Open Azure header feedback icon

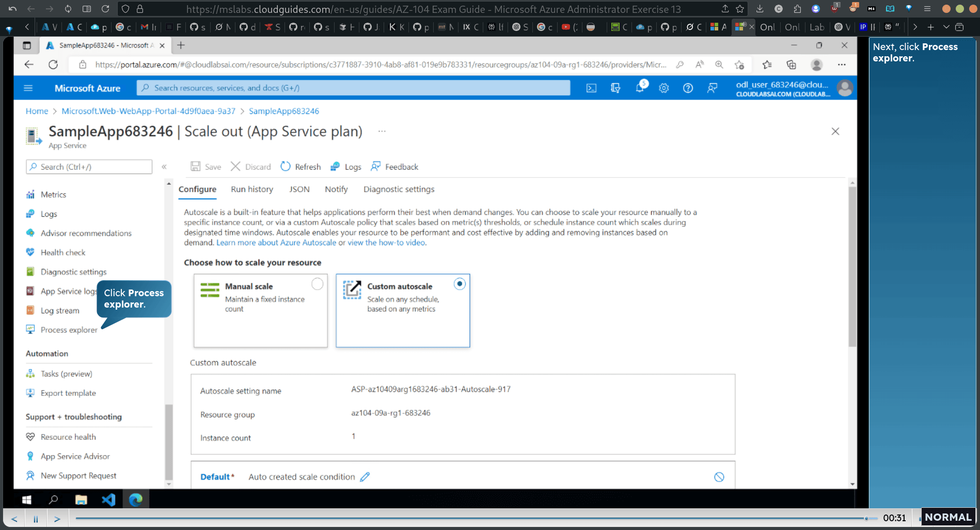click(x=712, y=88)
